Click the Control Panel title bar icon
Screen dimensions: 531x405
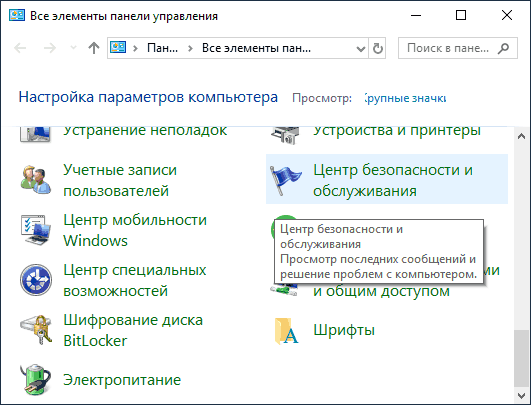(x=17, y=15)
